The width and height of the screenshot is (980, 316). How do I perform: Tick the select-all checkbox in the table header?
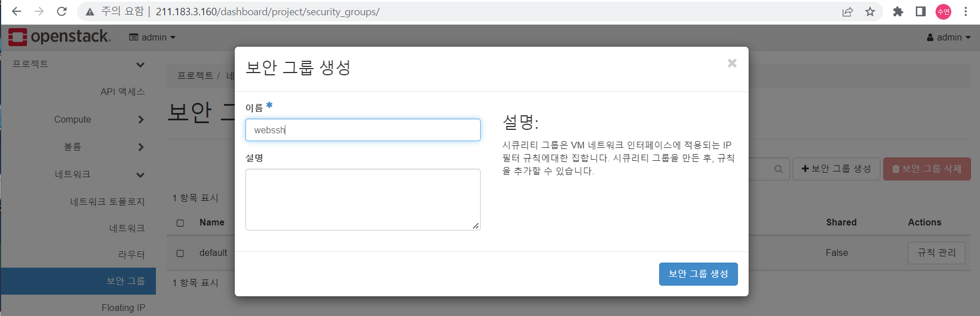pyautogui.click(x=180, y=223)
